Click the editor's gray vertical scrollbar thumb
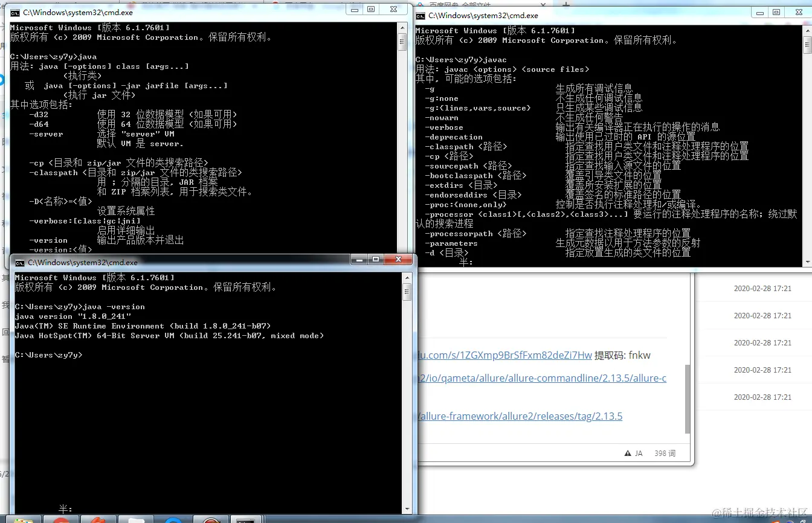 pyautogui.click(x=688, y=398)
